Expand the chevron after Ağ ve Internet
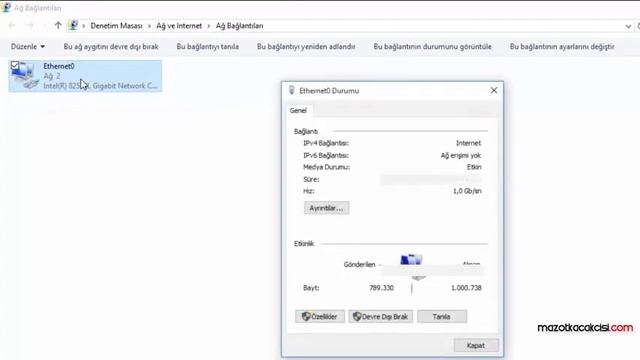This screenshot has height=360, width=640. coord(209,26)
